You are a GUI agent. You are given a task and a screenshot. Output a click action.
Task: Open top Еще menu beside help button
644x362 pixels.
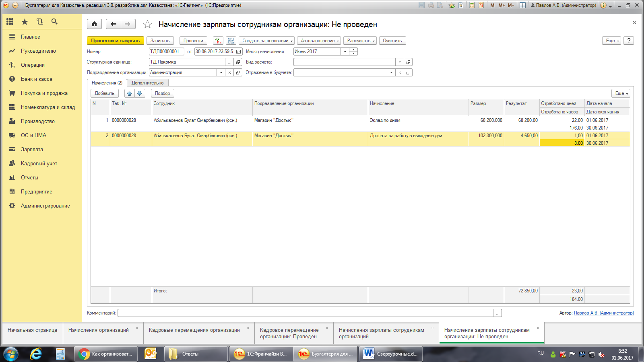612,41
